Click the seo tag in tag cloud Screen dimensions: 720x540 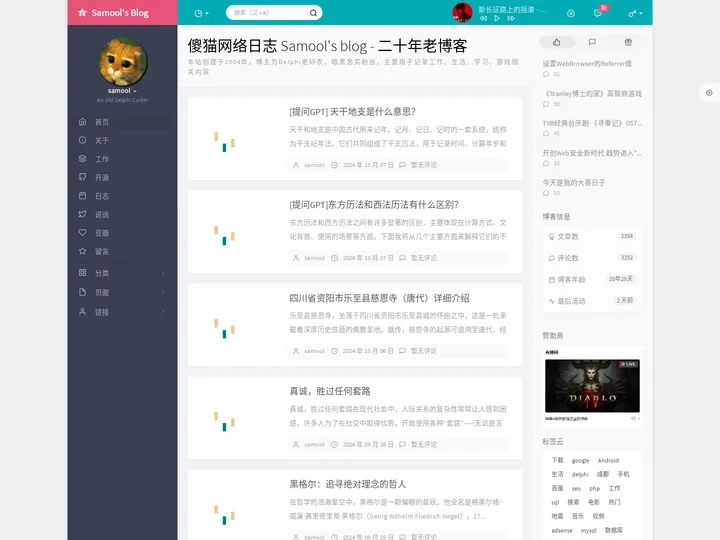576,489
